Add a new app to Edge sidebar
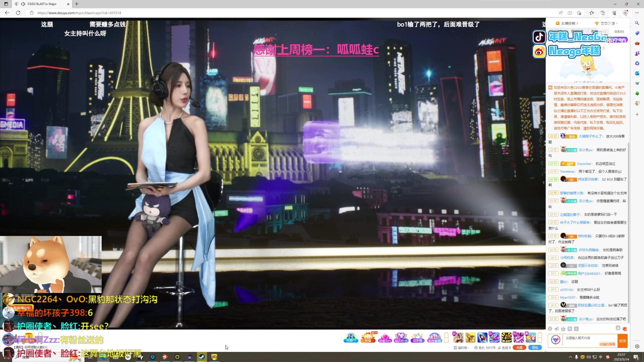This screenshot has height=362, width=644. pos(637,115)
